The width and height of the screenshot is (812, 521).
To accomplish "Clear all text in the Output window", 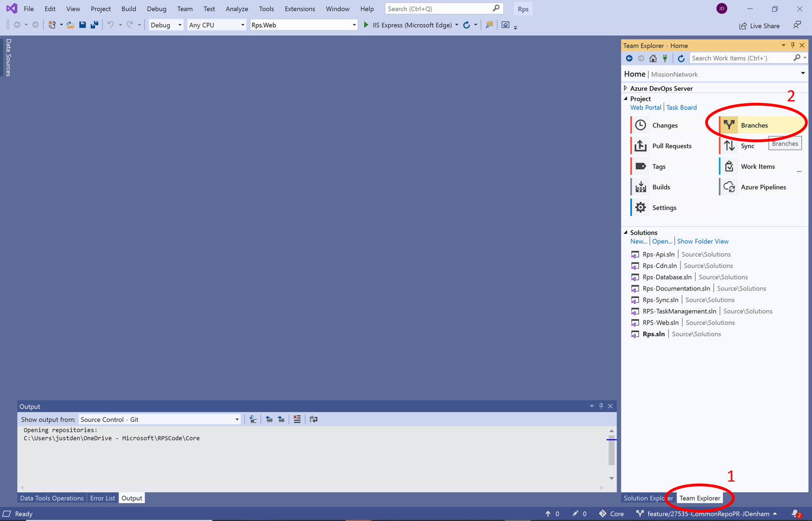I will pyautogui.click(x=297, y=419).
